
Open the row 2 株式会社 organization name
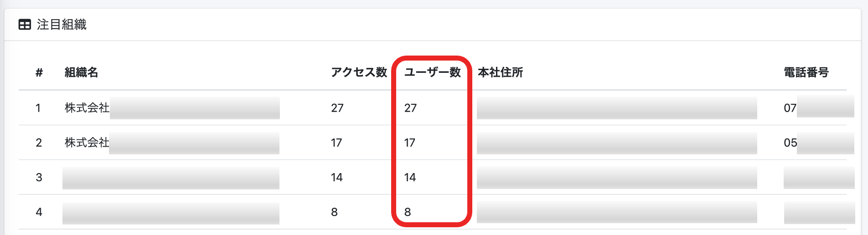pos(172,143)
